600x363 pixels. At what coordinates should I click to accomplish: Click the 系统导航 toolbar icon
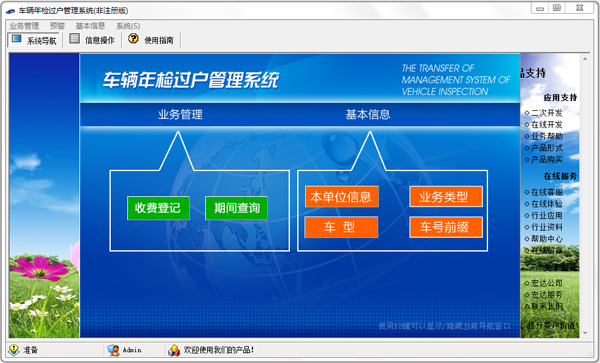16,39
